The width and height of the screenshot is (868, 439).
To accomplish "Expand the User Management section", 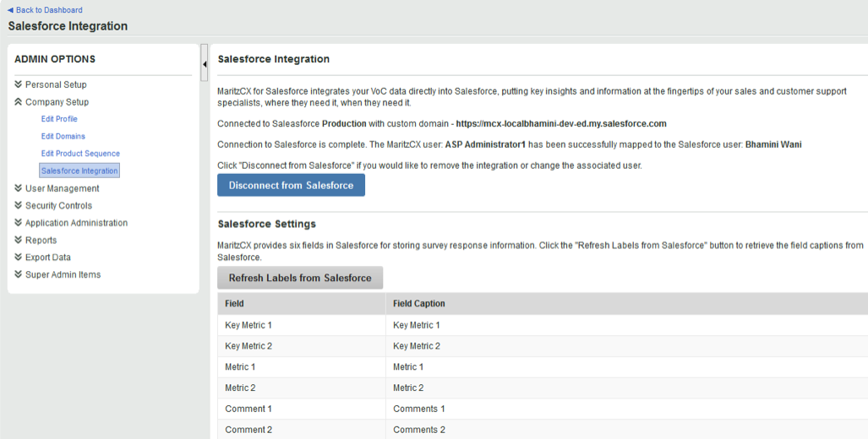I will click(x=57, y=188).
